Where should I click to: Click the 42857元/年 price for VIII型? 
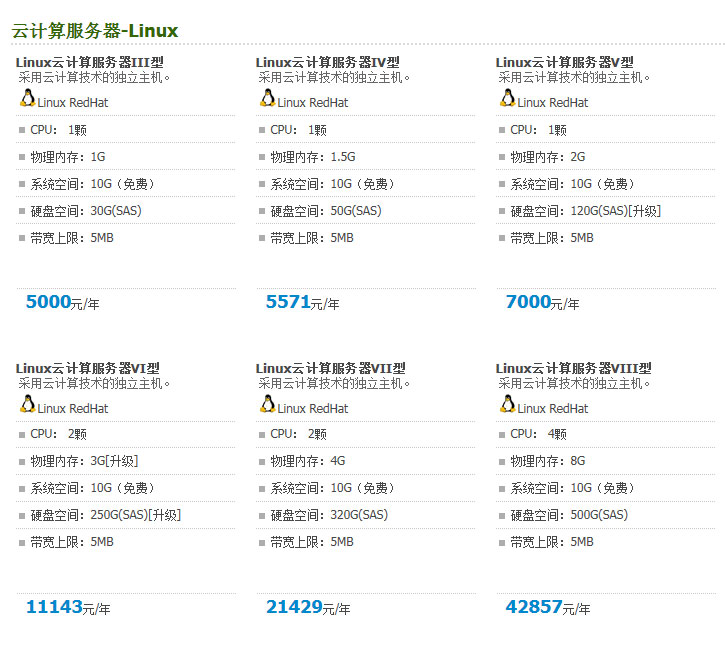(548, 607)
